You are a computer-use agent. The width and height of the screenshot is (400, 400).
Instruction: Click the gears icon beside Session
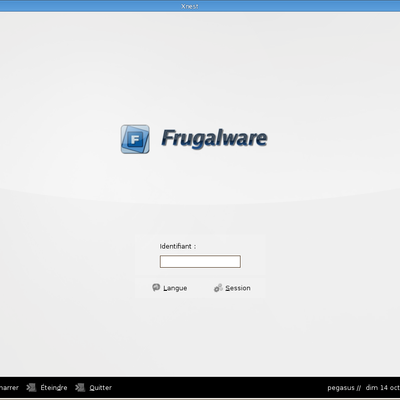pyautogui.click(x=218, y=288)
